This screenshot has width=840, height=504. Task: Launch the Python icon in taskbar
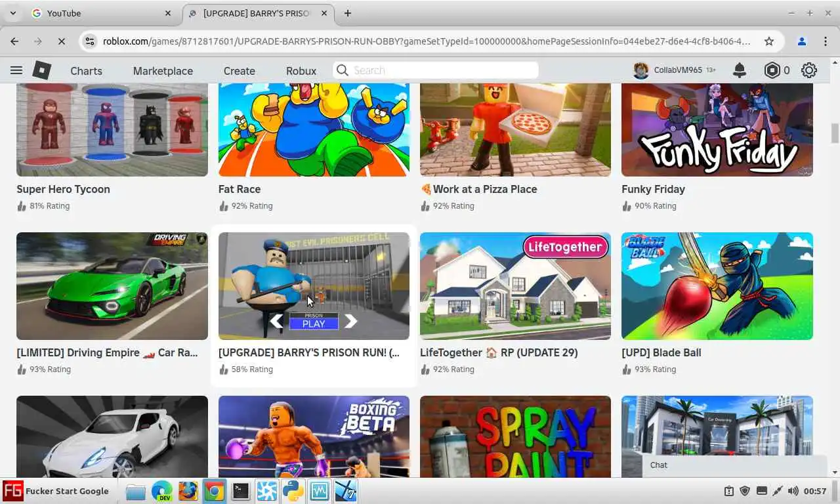click(x=293, y=491)
